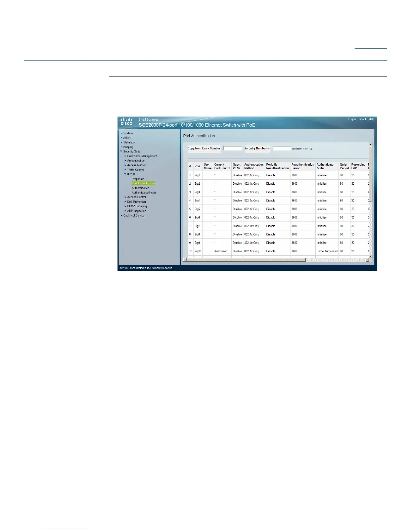Click the Reauthentication Period header
Screen dimensions: 411x532
pyautogui.click(x=303, y=166)
